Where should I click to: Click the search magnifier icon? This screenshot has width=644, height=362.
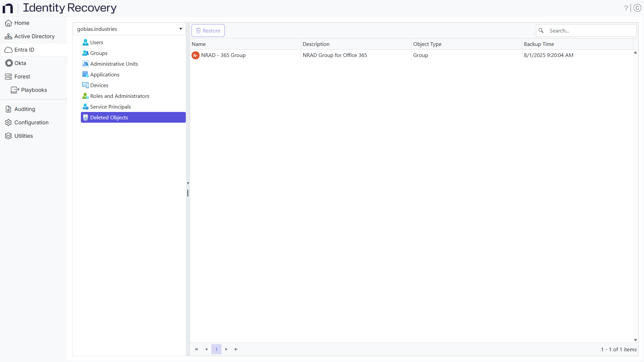tap(541, 30)
